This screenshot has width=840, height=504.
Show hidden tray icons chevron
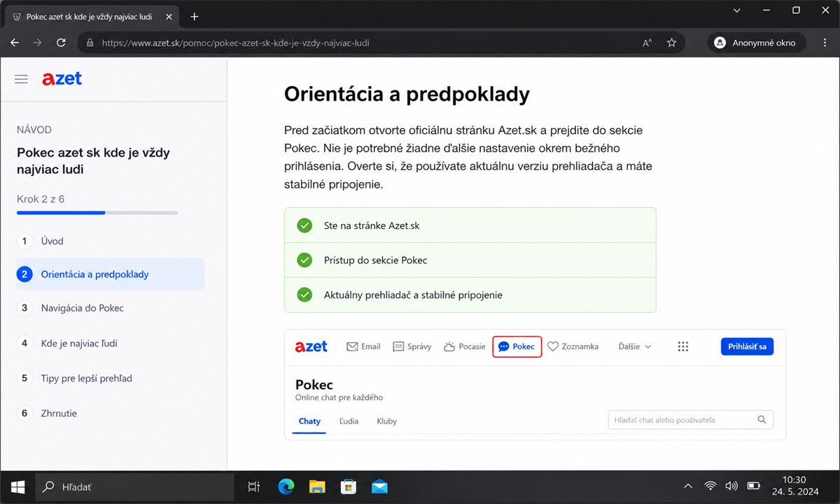(x=689, y=486)
